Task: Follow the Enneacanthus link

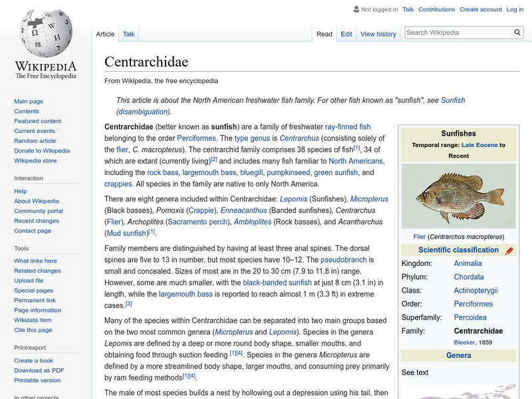Action: pos(243,211)
